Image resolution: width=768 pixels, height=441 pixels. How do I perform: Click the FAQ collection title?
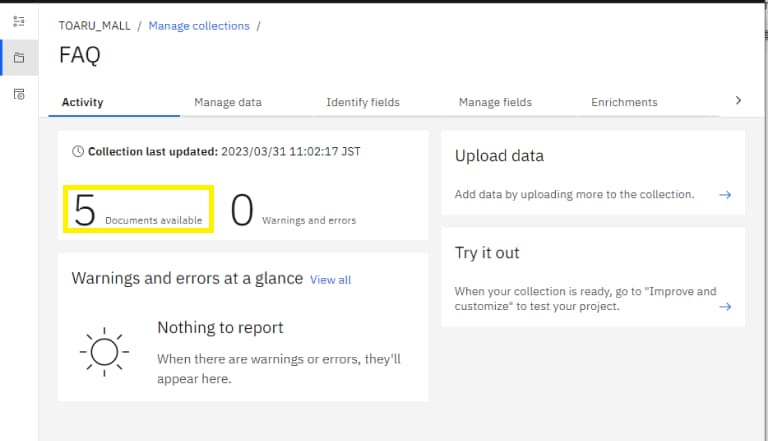pyautogui.click(x=80, y=55)
